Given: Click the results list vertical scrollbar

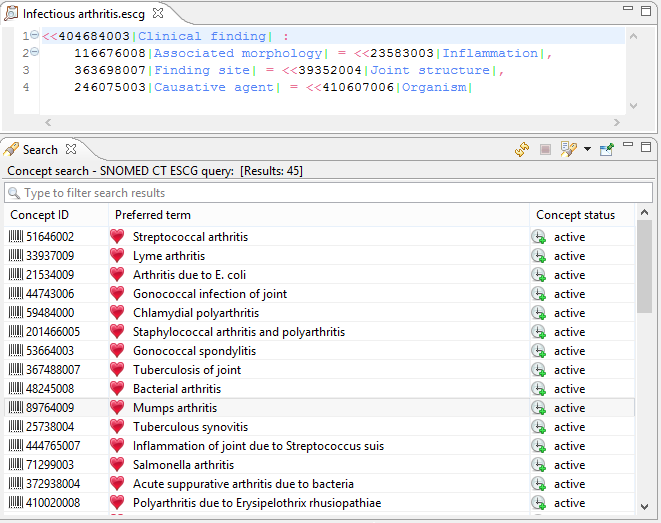Looking at the screenshot, I should pos(644,267).
